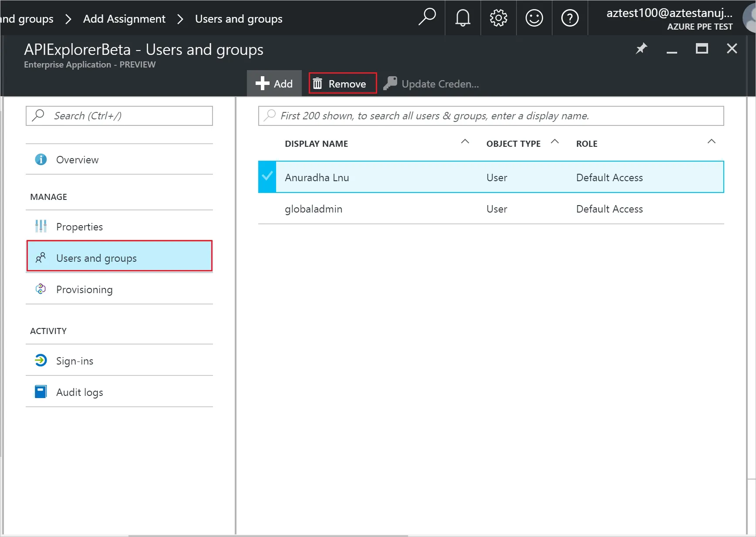Click the Anuradha Lnu display name
Image resolution: width=756 pixels, height=537 pixels.
click(x=317, y=178)
